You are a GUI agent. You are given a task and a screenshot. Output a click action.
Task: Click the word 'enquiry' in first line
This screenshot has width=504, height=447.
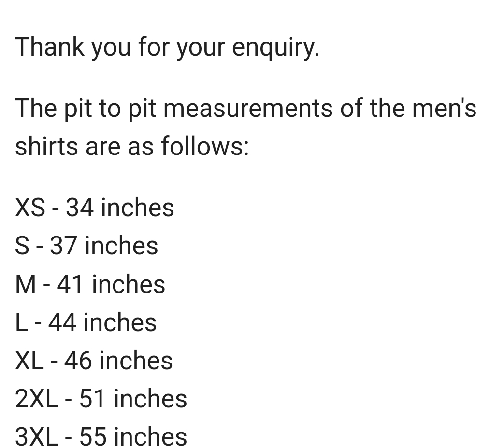(275, 48)
